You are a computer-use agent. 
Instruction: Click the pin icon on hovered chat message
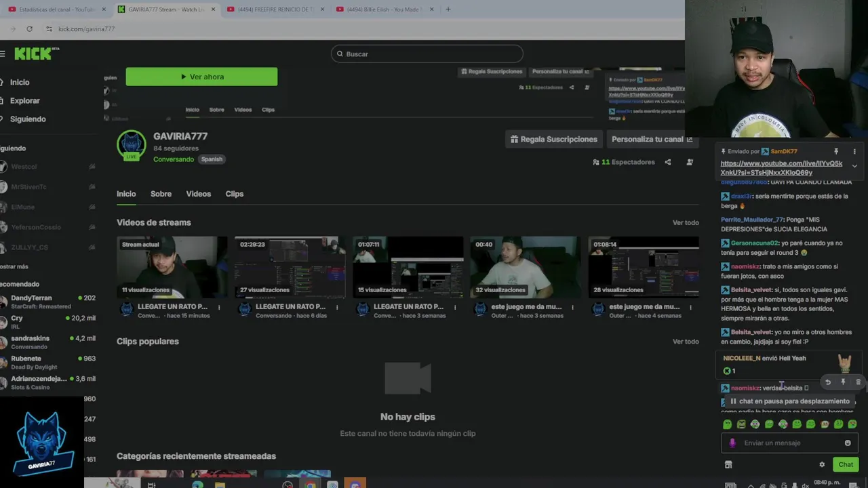tap(843, 382)
